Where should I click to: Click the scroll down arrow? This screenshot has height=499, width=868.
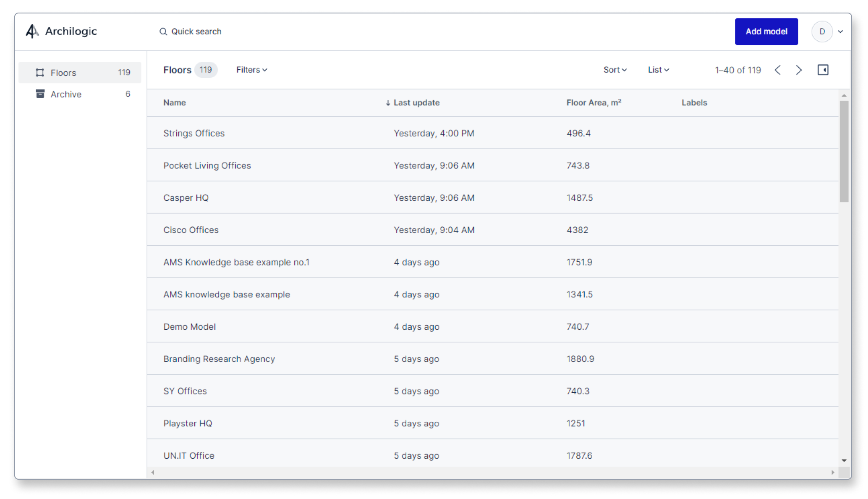844,461
